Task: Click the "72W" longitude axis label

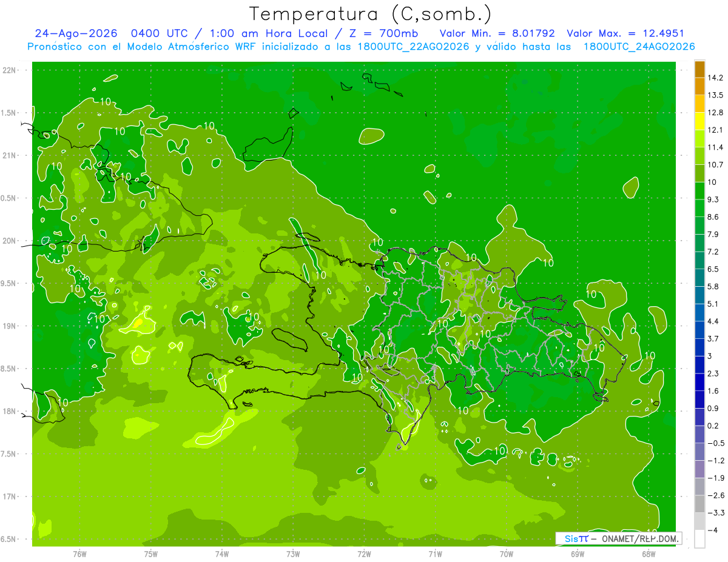Action: [x=364, y=554]
